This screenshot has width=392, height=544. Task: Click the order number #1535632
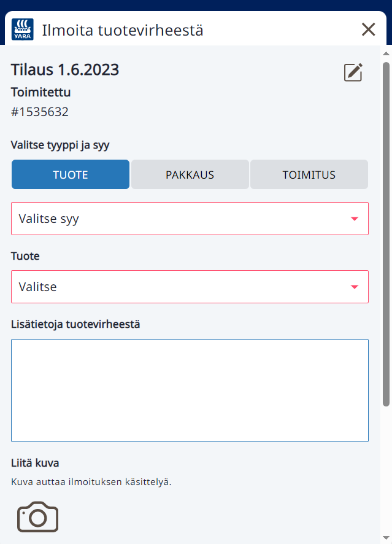39,112
